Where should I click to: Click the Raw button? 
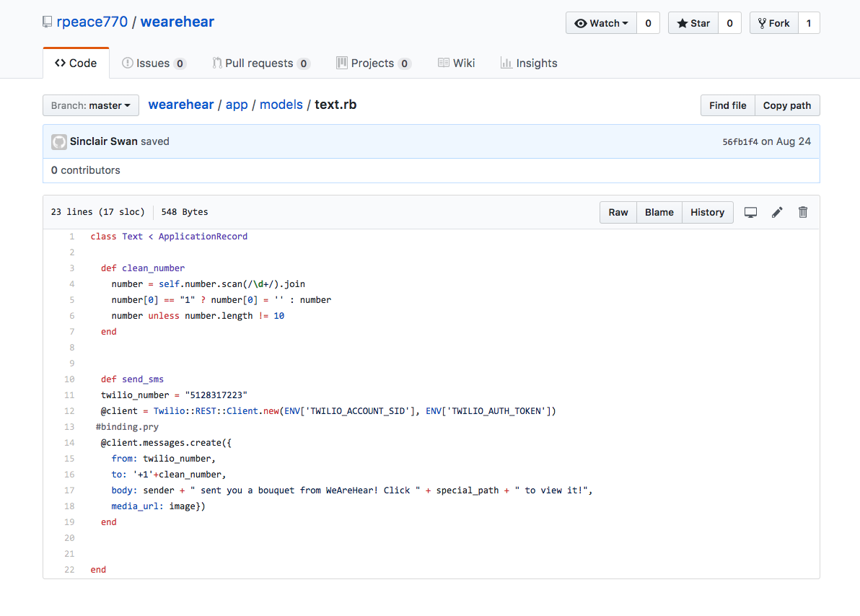coord(618,212)
